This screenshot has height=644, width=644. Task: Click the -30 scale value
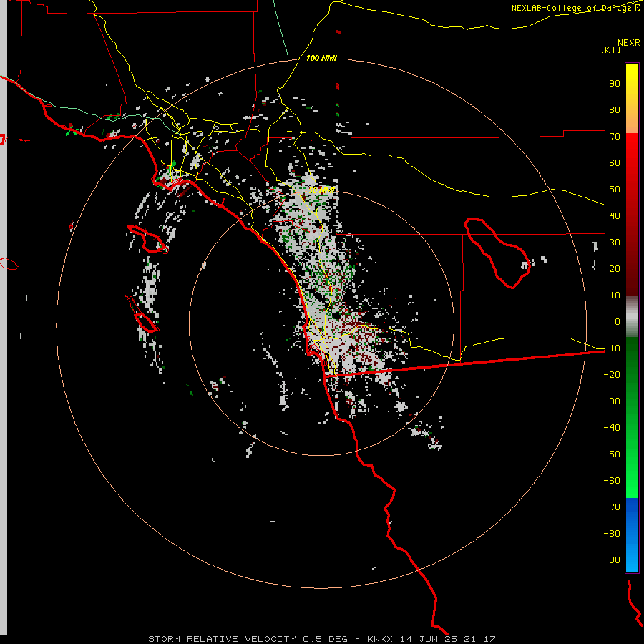pos(612,401)
